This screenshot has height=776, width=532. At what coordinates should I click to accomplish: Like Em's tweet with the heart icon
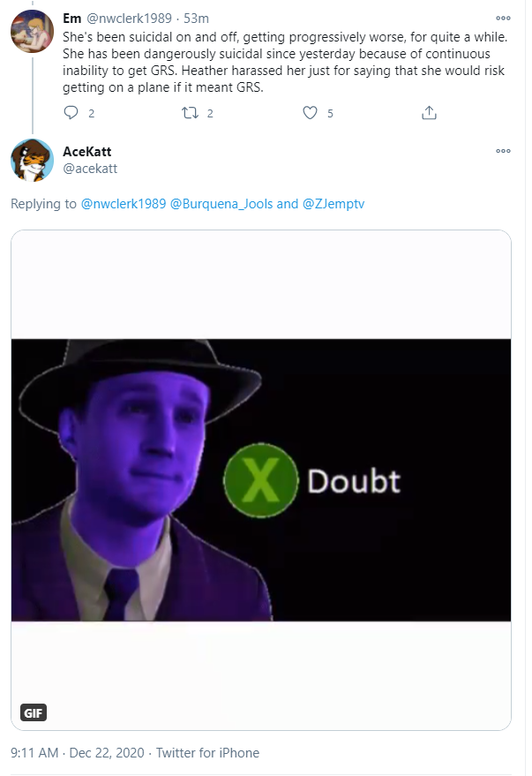tap(310, 113)
